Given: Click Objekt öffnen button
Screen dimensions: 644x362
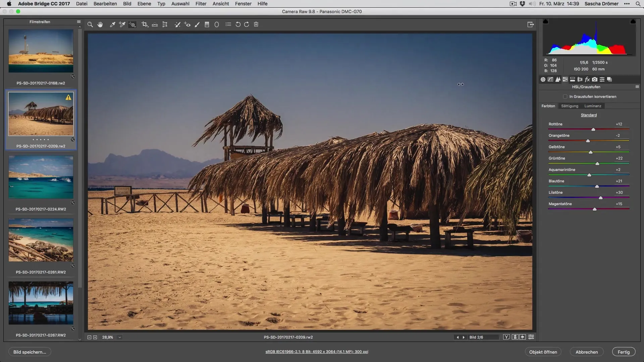Looking at the screenshot, I should click(543, 352).
